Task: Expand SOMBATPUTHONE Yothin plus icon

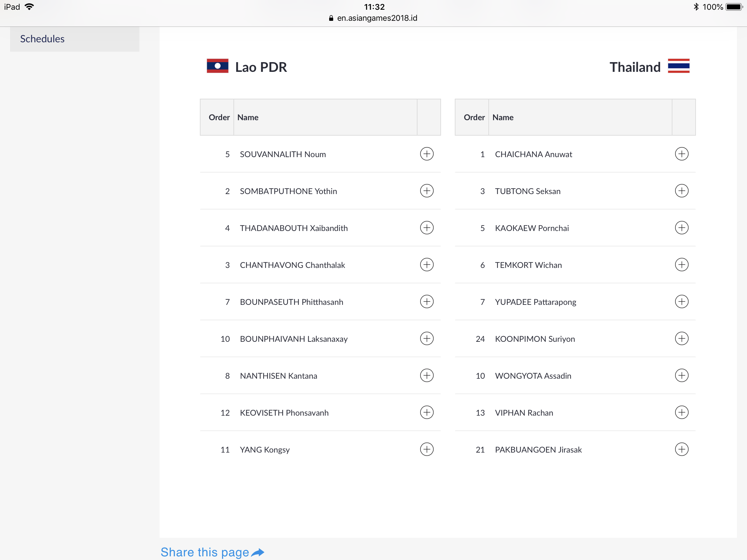Action: tap(427, 191)
